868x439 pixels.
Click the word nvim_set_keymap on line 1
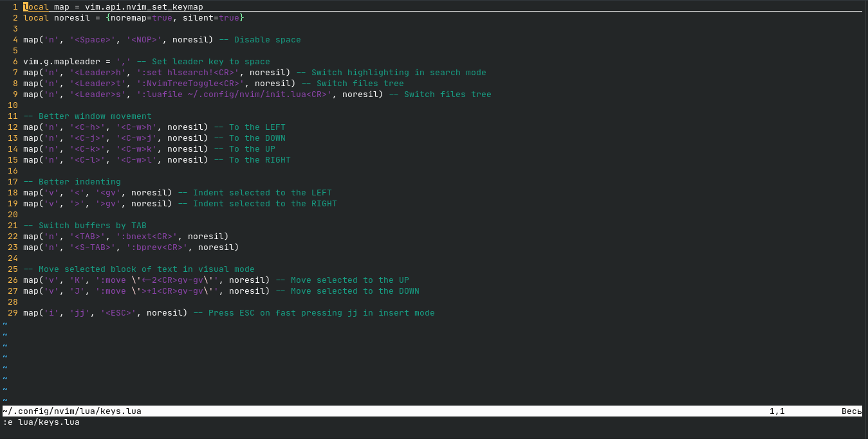pyautogui.click(x=164, y=6)
